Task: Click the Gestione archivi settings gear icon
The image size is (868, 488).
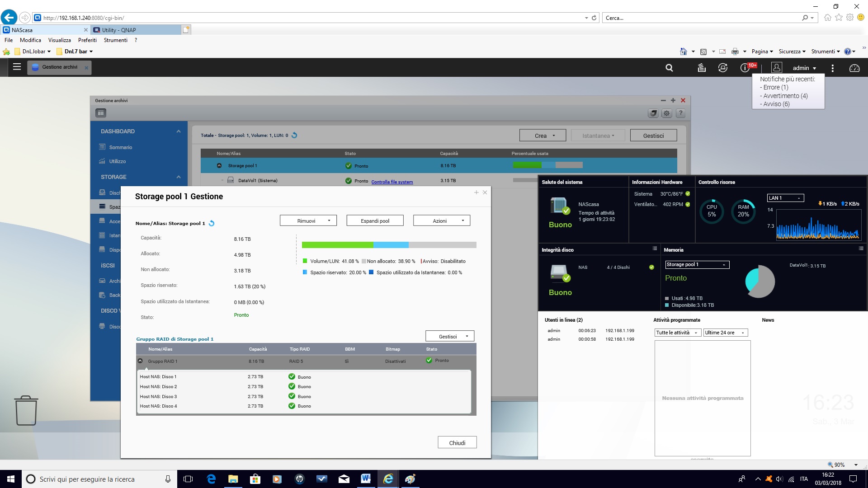Action: pyautogui.click(x=667, y=113)
